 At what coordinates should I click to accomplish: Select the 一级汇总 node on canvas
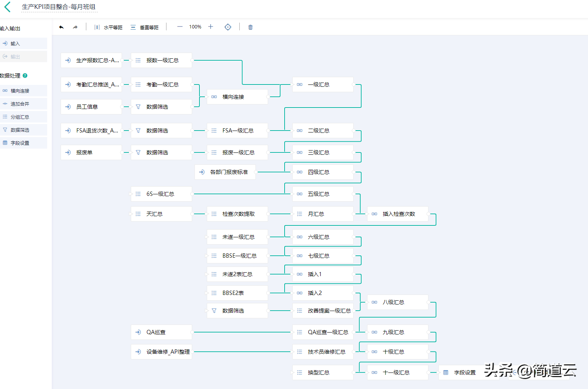323,84
